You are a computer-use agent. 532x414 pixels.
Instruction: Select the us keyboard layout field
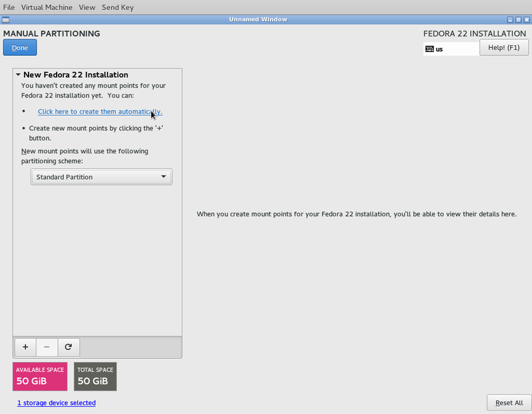pyautogui.click(x=450, y=49)
